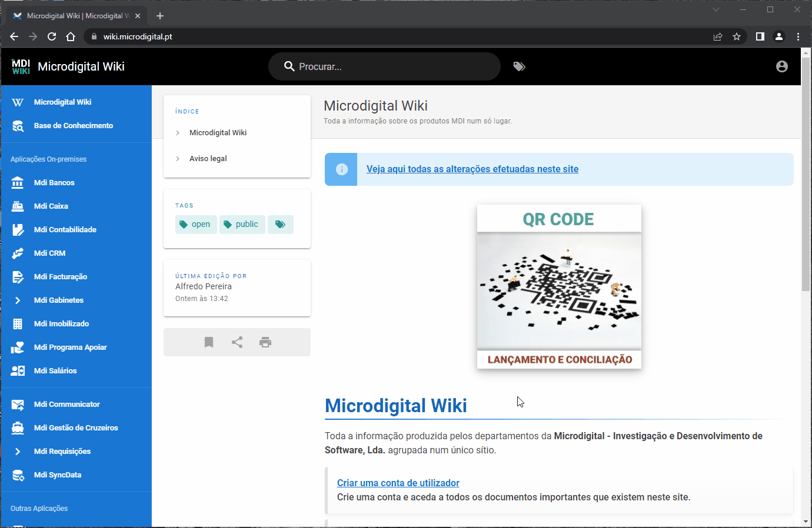Print the page using the printer icon
Viewport: 812px width, 528px height.
point(265,342)
